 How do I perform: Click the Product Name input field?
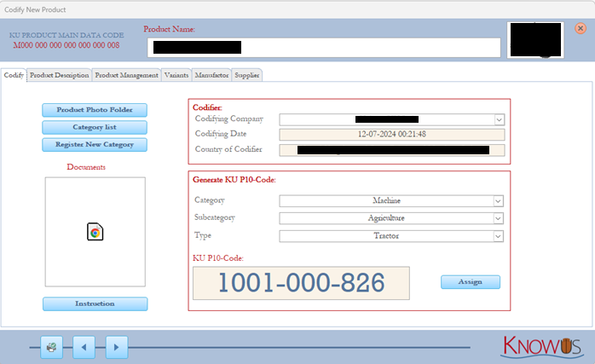pyautogui.click(x=324, y=48)
